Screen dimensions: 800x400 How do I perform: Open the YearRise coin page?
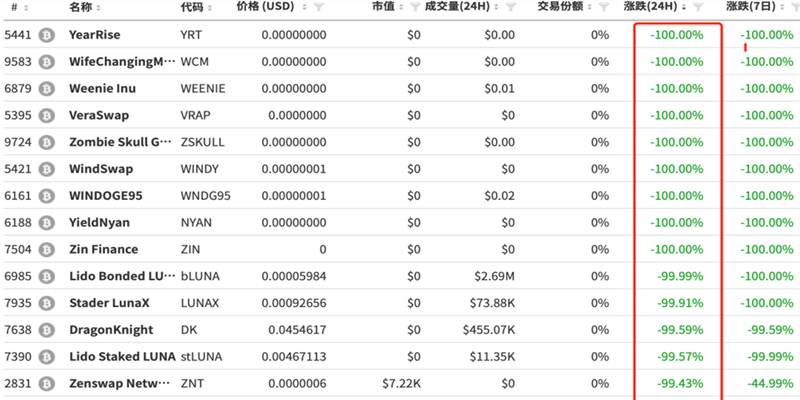click(95, 35)
